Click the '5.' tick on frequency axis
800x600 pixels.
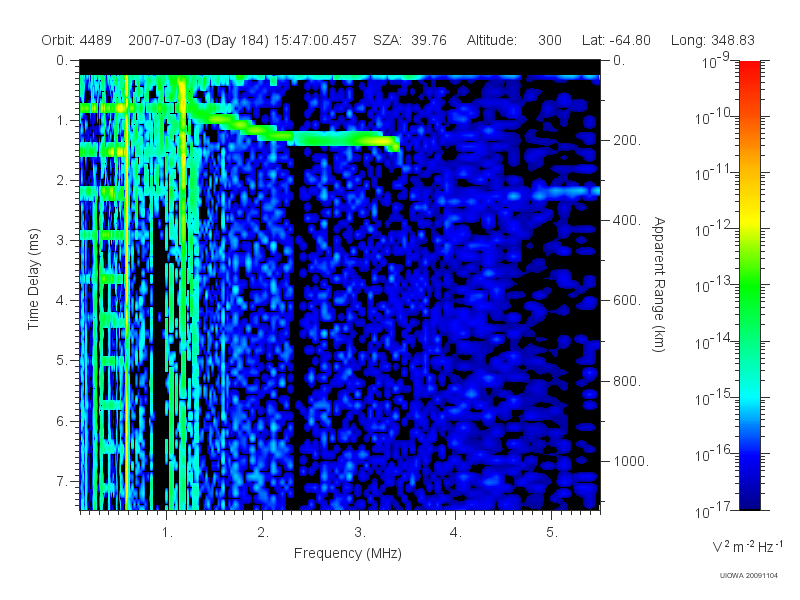coord(552,533)
